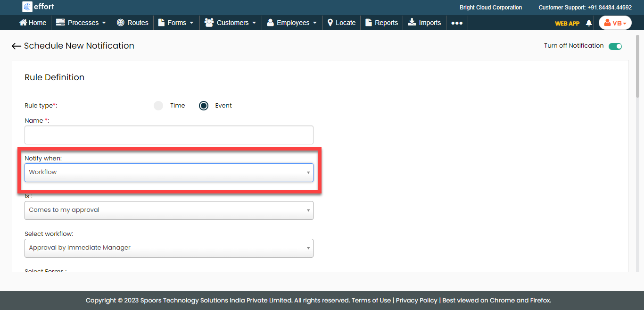The image size is (644, 310).
Task: Expand the Select workflow dropdown
Action: (x=169, y=248)
